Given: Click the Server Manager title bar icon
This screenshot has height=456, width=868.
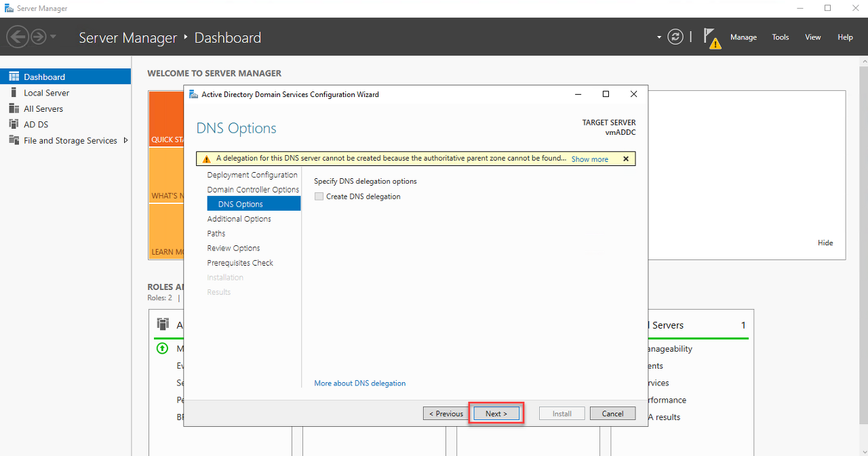Looking at the screenshot, I should pyautogui.click(x=9, y=8).
